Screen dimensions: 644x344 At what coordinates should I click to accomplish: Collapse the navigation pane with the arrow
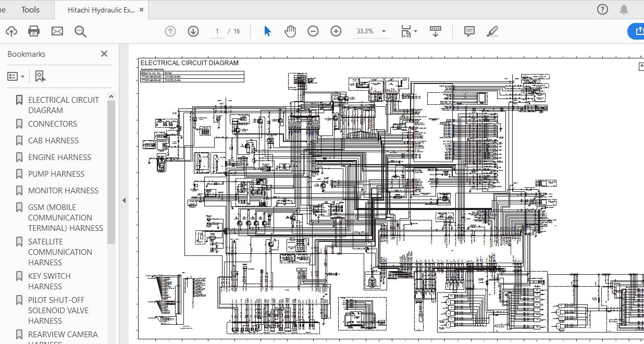click(x=124, y=200)
